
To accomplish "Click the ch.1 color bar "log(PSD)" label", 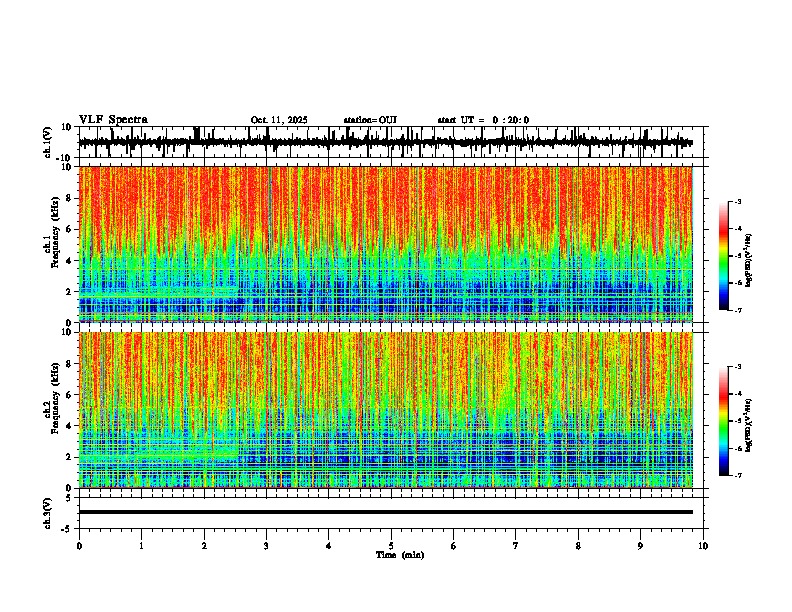I will coord(749,260).
